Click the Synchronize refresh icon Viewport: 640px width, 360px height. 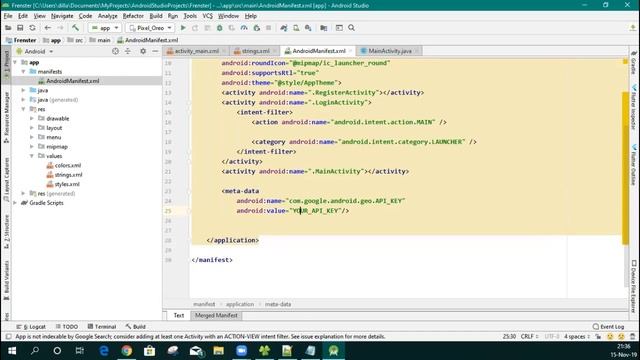click(32, 28)
